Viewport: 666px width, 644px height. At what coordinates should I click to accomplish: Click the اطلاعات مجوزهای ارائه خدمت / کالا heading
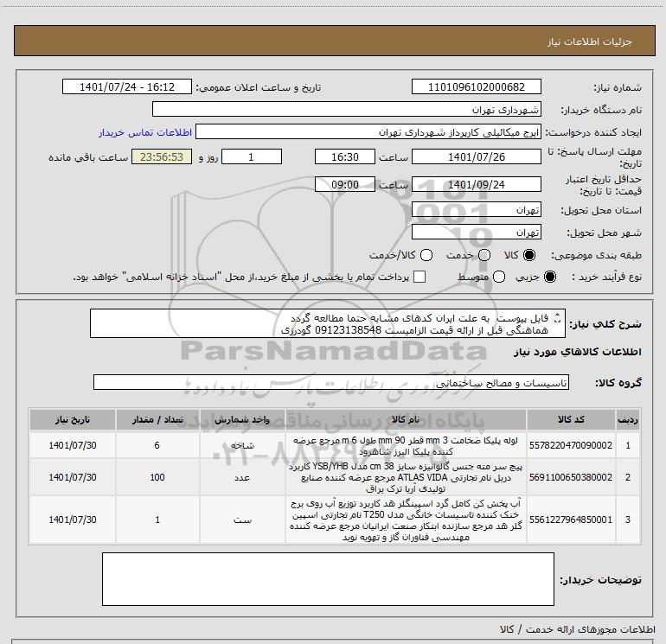point(578,629)
